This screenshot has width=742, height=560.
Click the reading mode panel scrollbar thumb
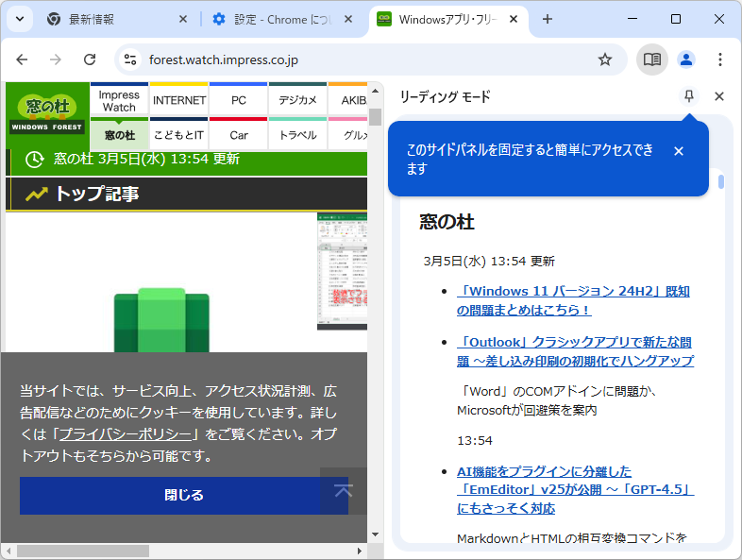pyautogui.click(x=720, y=181)
